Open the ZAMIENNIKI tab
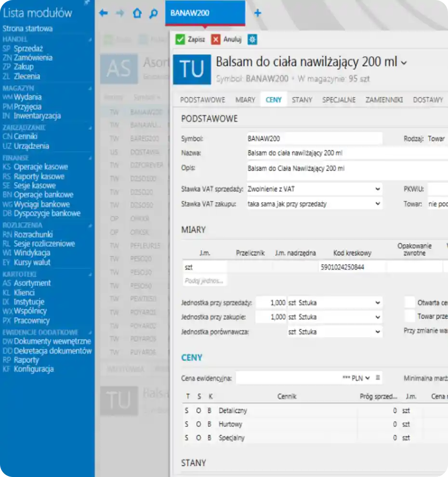 click(x=384, y=100)
